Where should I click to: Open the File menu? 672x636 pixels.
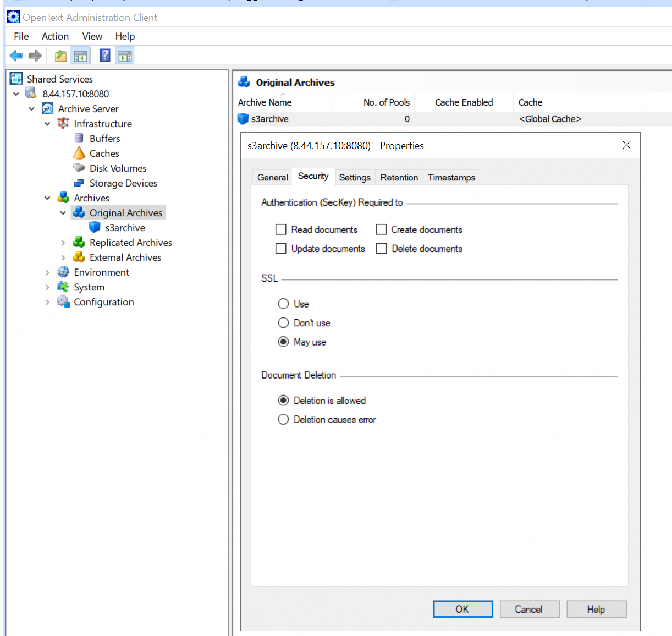pyautogui.click(x=21, y=36)
